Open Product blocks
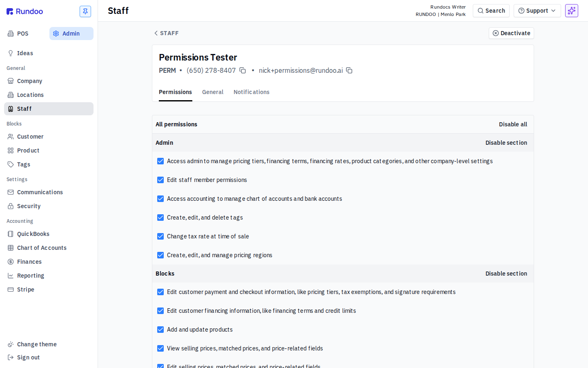This screenshot has height=368, width=588. 49,150
